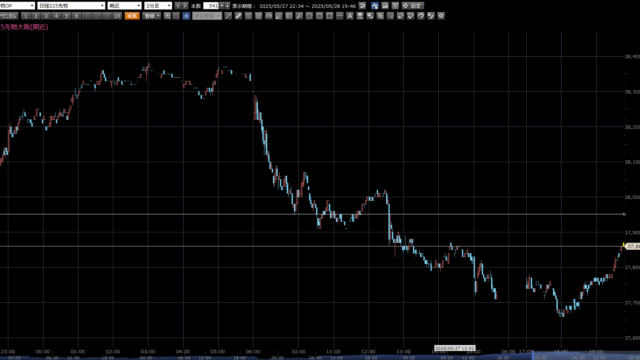Viewport: 640px width, 360px height.
Task: Decrease bar count with the down stepper
Action: 222,6
